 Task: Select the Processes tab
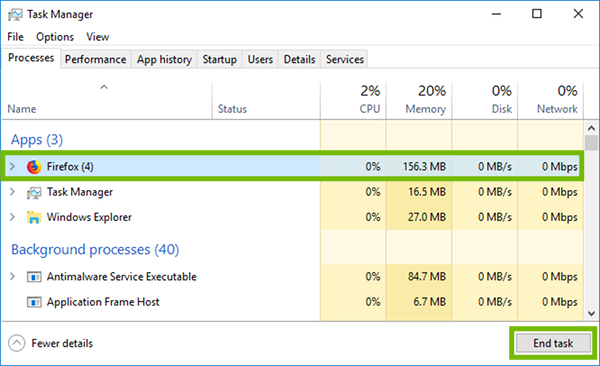[x=31, y=58]
